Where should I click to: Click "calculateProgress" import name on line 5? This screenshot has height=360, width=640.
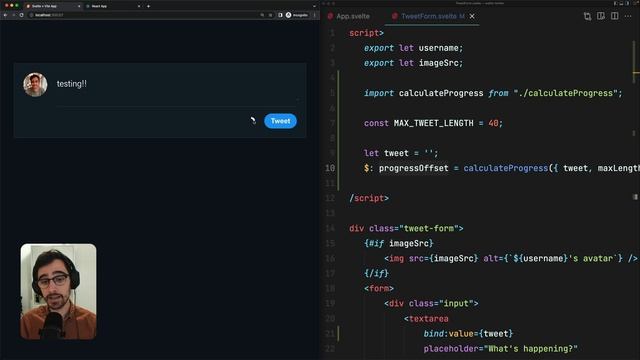click(441, 93)
